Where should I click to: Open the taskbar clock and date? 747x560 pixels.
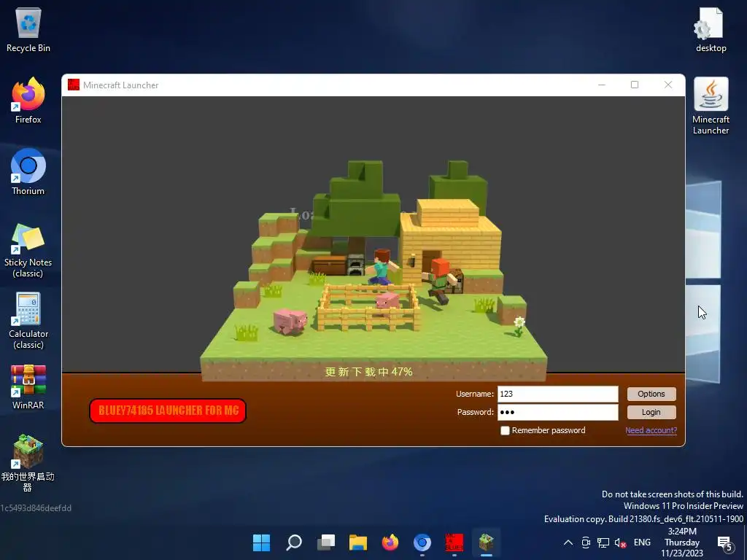(682, 542)
